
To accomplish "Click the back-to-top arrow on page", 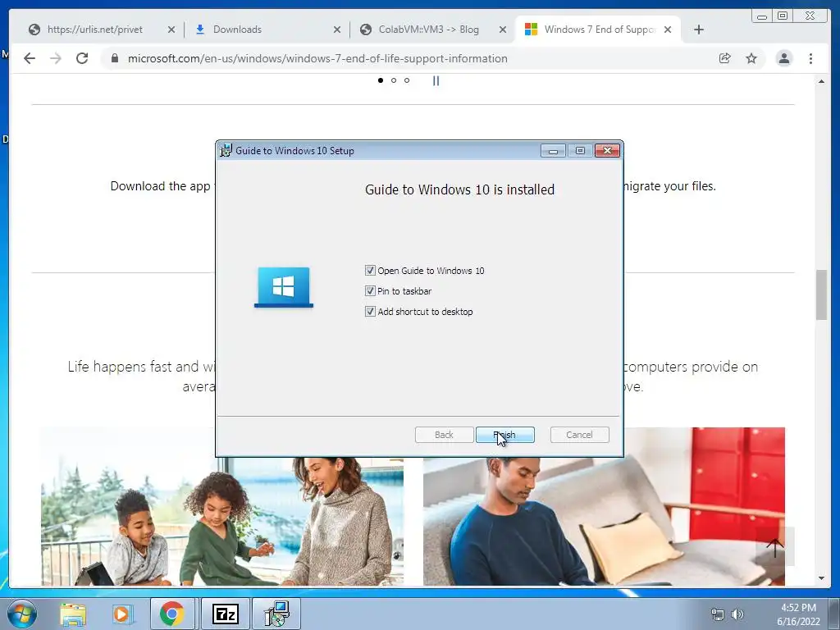I will tap(774, 546).
